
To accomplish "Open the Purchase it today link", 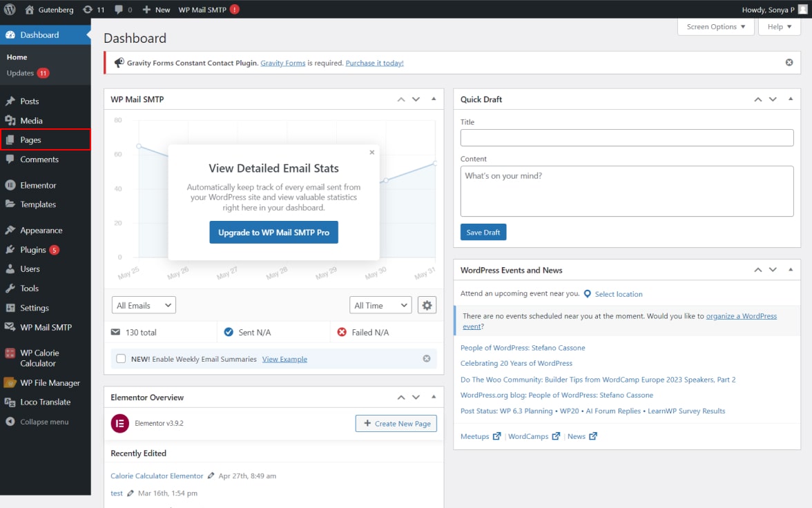I will tap(374, 63).
